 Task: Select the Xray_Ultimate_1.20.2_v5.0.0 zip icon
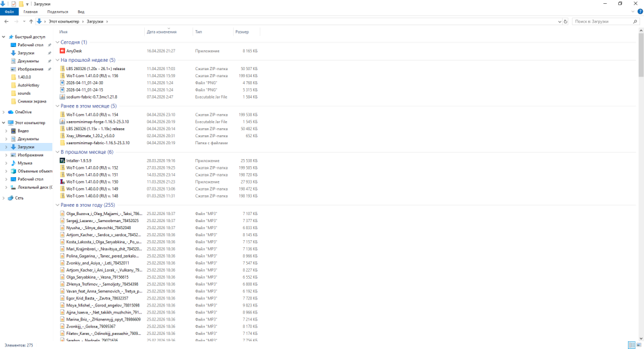[x=62, y=136]
